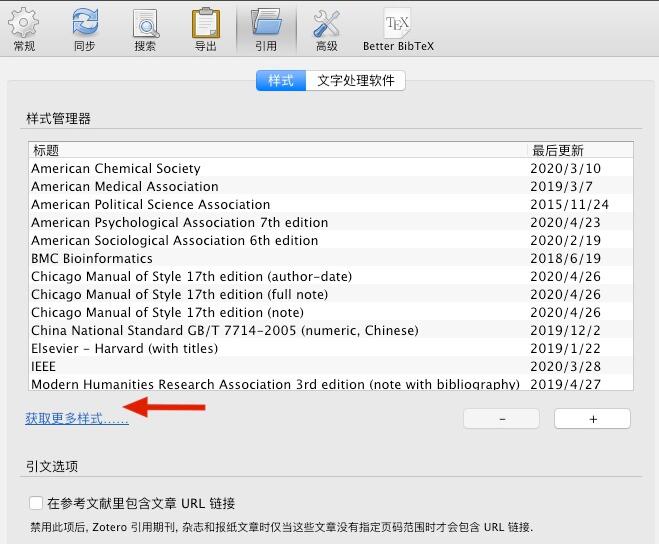Add a style with plus button
The image size is (659, 544).
pos(593,419)
